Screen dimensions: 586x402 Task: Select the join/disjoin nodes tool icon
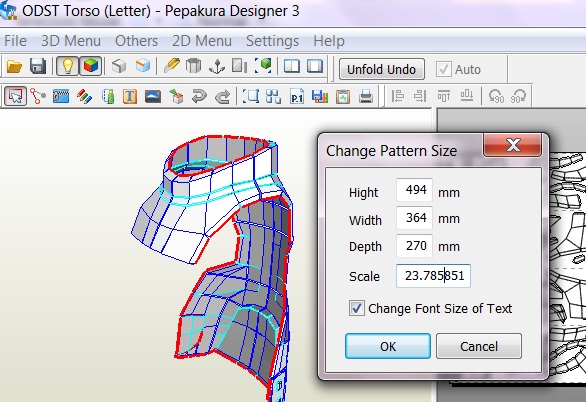coord(38,96)
